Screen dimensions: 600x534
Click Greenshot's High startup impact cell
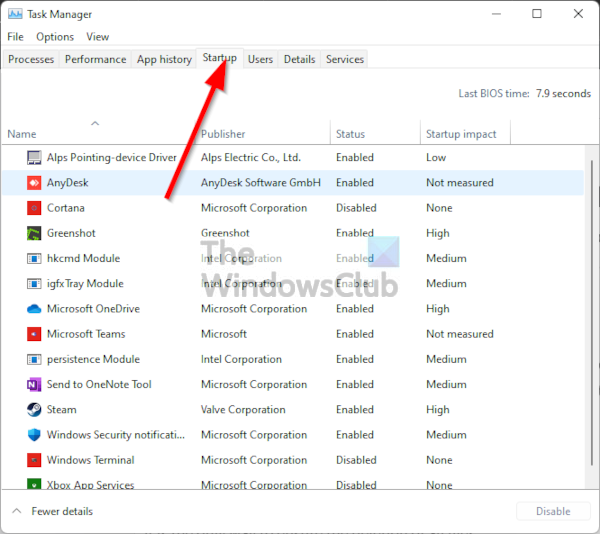tap(438, 233)
